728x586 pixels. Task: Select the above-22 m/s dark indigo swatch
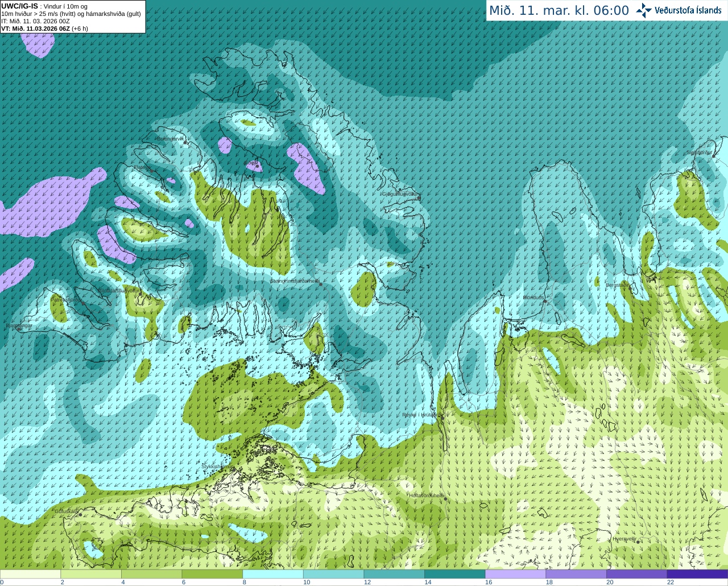point(697,573)
